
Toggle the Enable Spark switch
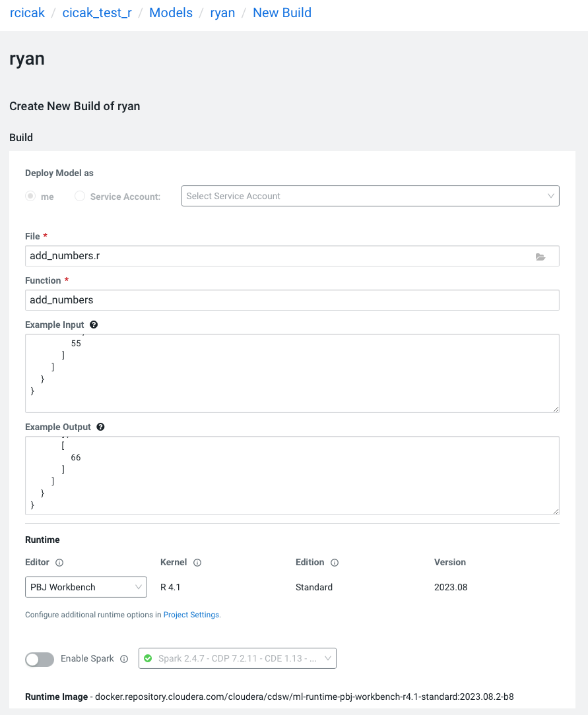click(x=40, y=659)
